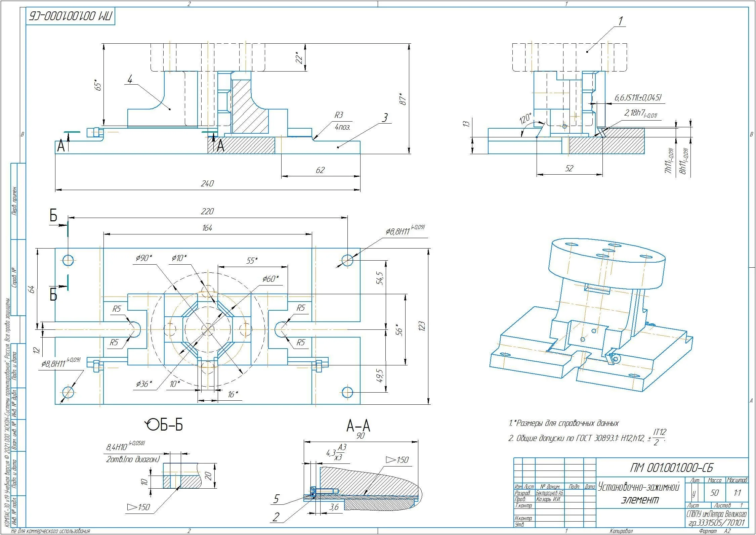Click the isometric 3D view of the assembly

(x=591, y=315)
